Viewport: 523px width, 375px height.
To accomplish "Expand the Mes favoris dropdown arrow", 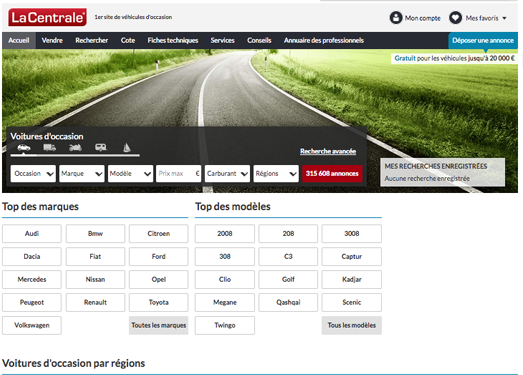I will click(x=504, y=18).
